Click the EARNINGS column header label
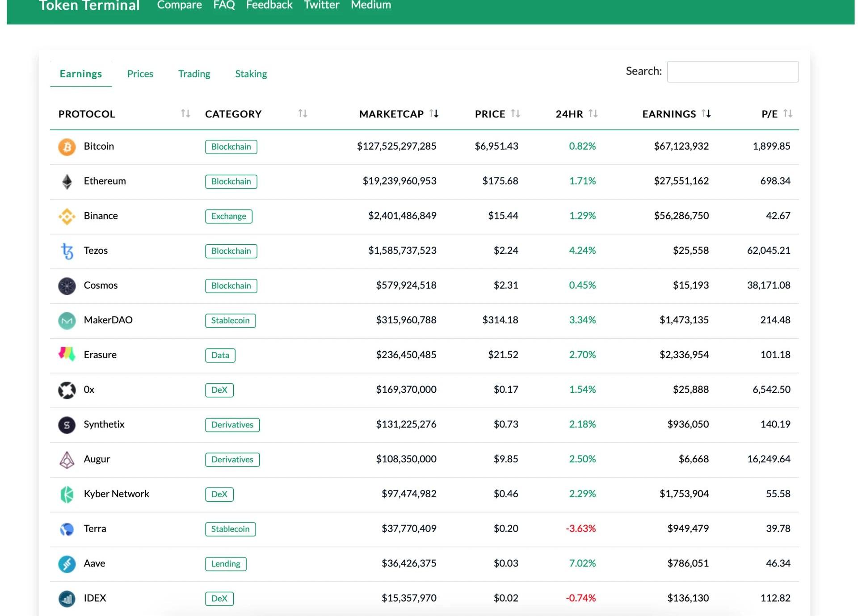Image resolution: width=858 pixels, height=616 pixels. tap(669, 114)
